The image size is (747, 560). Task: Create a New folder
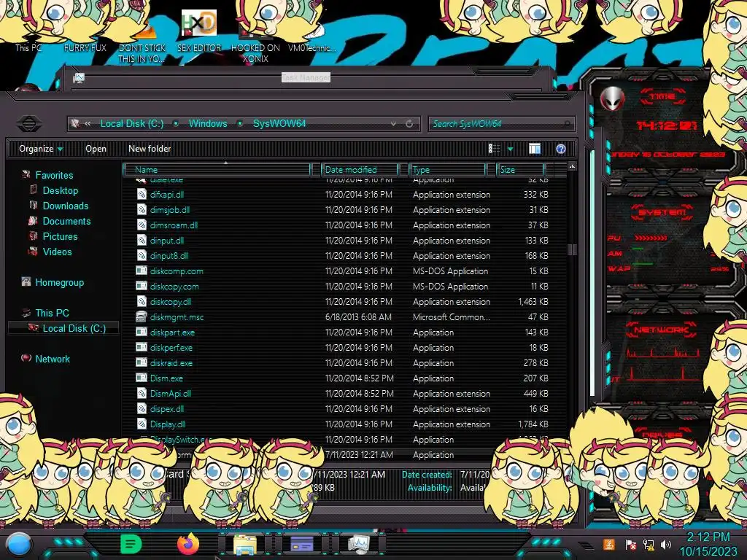(150, 149)
